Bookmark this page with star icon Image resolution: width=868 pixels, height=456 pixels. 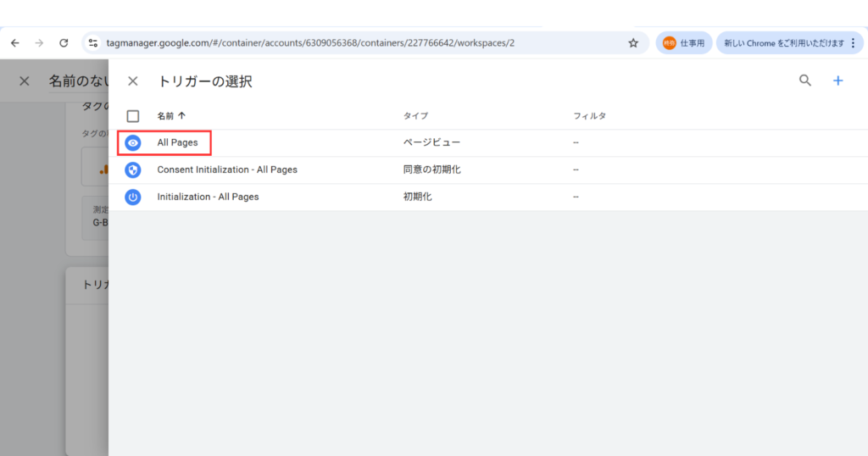[632, 43]
